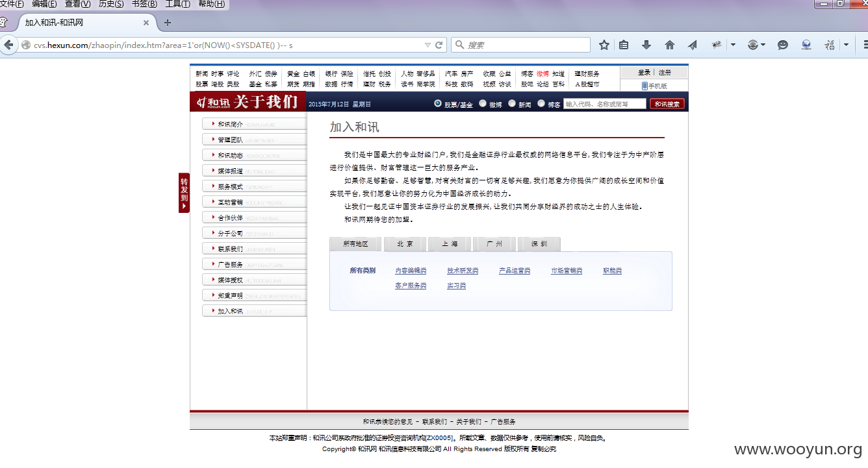Switch to the 上海 region tab
Image resolution: width=868 pixels, height=468 pixels.
point(450,244)
